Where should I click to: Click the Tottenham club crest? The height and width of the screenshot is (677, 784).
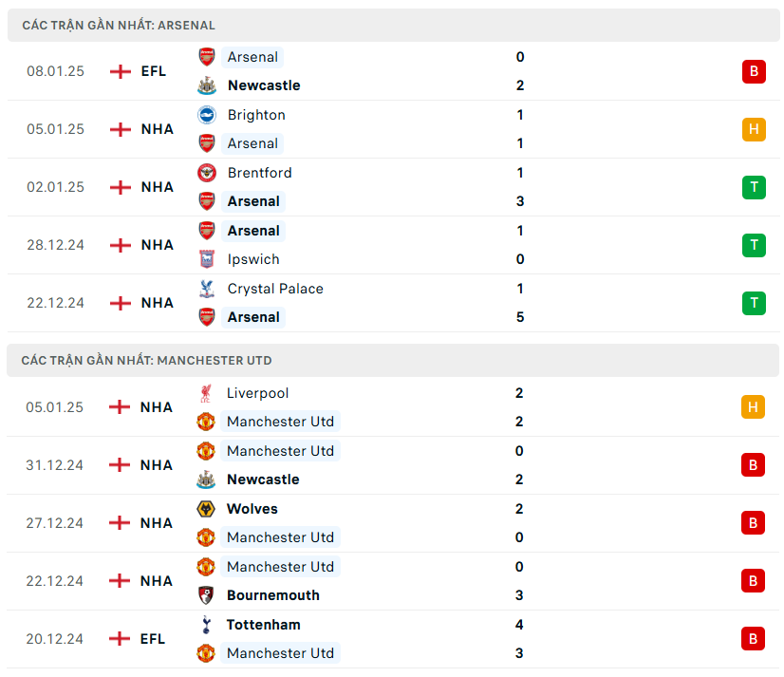pyautogui.click(x=206, y=625)
